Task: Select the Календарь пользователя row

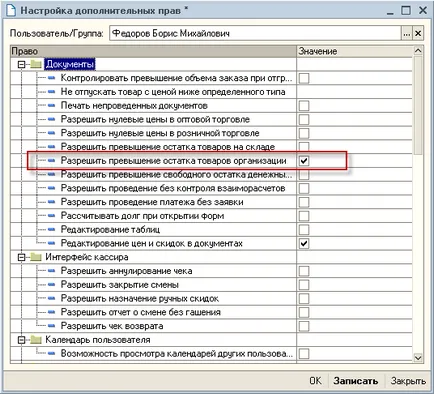Action: coord(211,340)
